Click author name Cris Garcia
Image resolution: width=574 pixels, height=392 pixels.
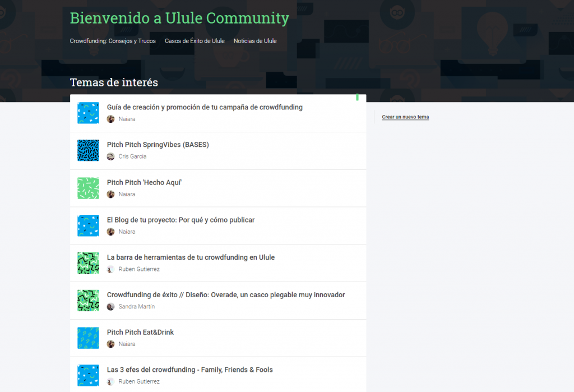tap(132, 156)
